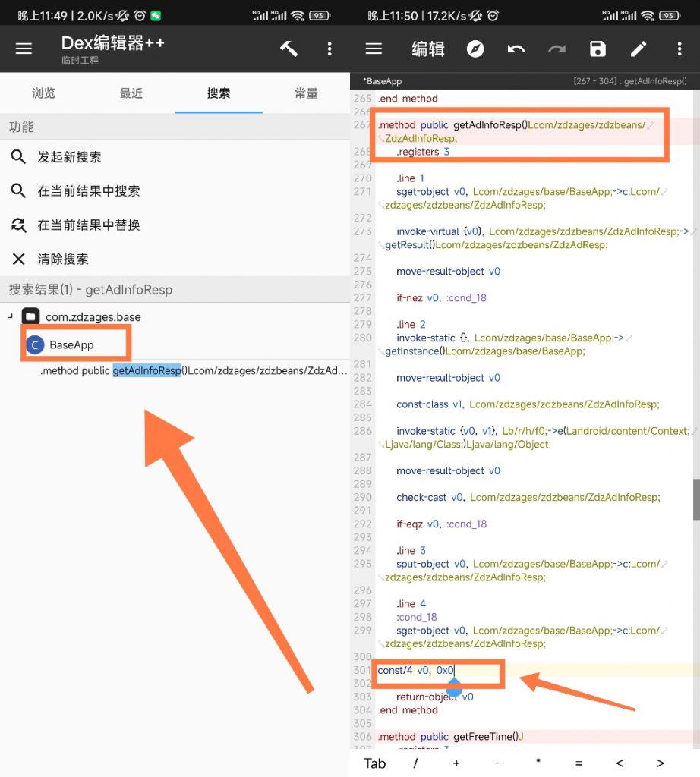Tap the 清除搜索 clear search X icon

point(19,257)
